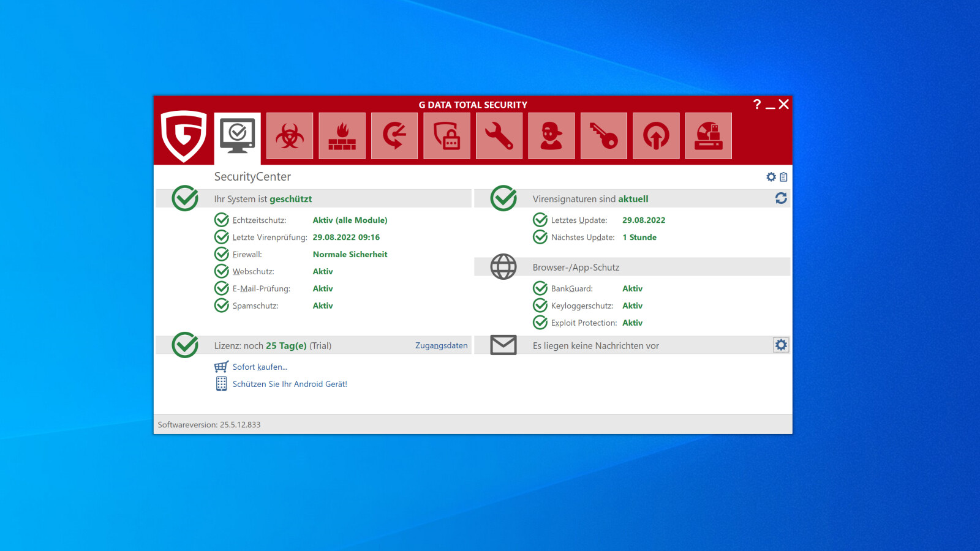Image resolution: width=980 pixels, height=551 pixels.
Task: Open the device control drive icon
Action: (709, 136)
